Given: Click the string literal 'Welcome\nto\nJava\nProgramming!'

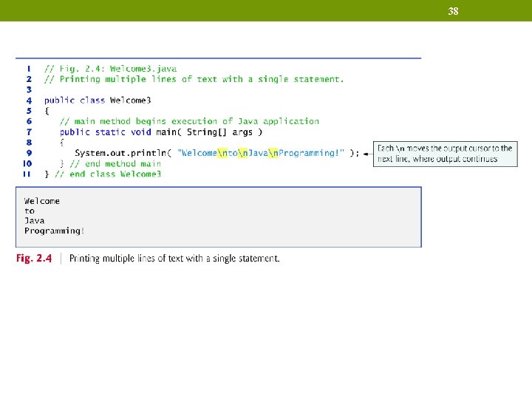Looking at the screenshot, I should coord(261,153).
